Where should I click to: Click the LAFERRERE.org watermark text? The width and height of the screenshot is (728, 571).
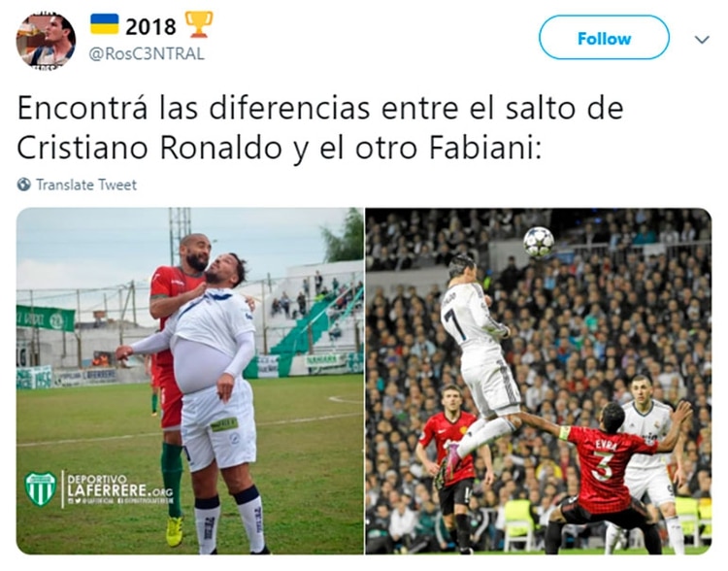[x=119, y=490]
